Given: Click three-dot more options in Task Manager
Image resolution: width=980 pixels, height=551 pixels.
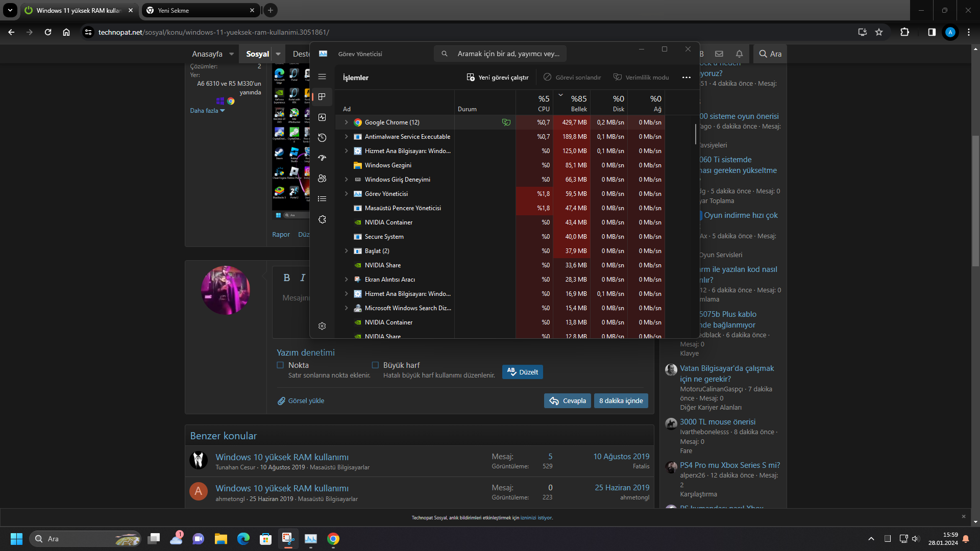Looking at the screenshot, I should [x=686, y=78].
